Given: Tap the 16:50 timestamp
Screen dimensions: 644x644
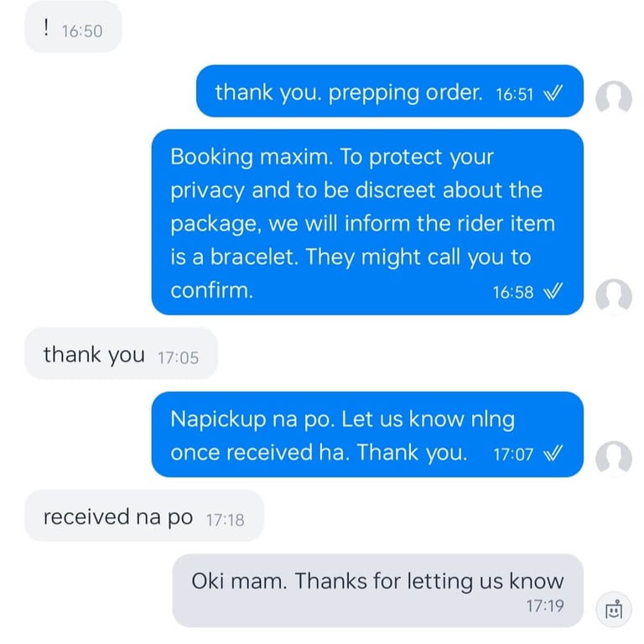Looking at the screenshot, I should 81,32.
